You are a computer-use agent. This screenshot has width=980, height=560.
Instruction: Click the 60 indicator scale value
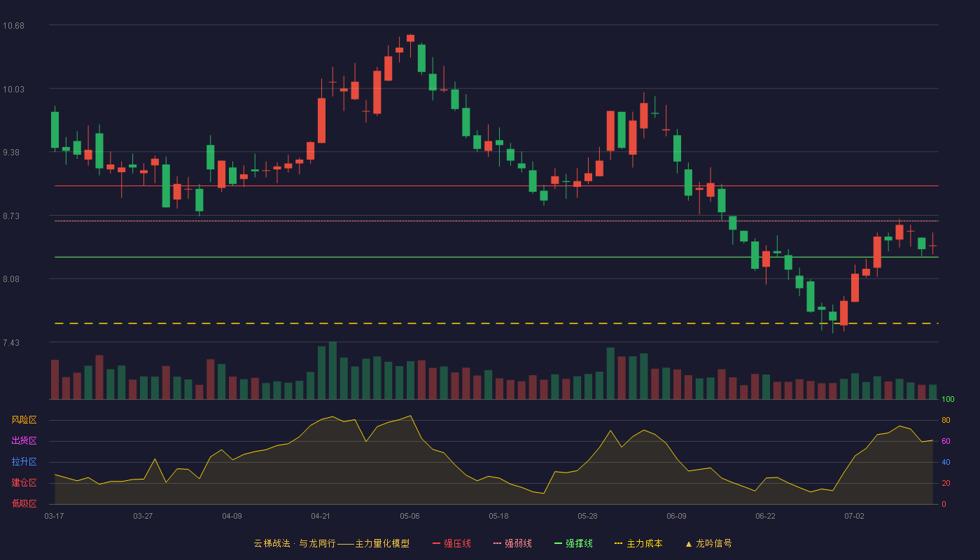coord(946,441)
